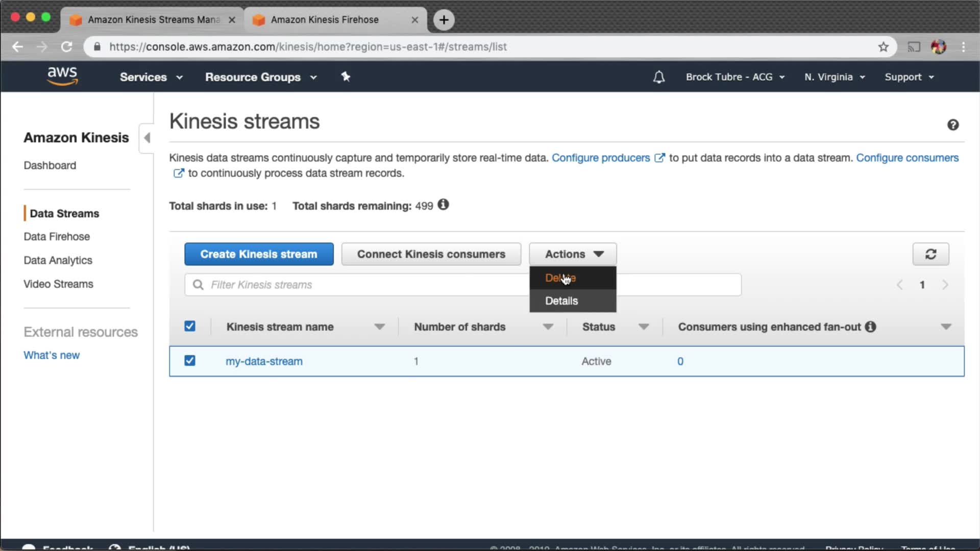980x551 pixels.
Task: Open the N. Virginia region dropdown
Action: (834, 77)
